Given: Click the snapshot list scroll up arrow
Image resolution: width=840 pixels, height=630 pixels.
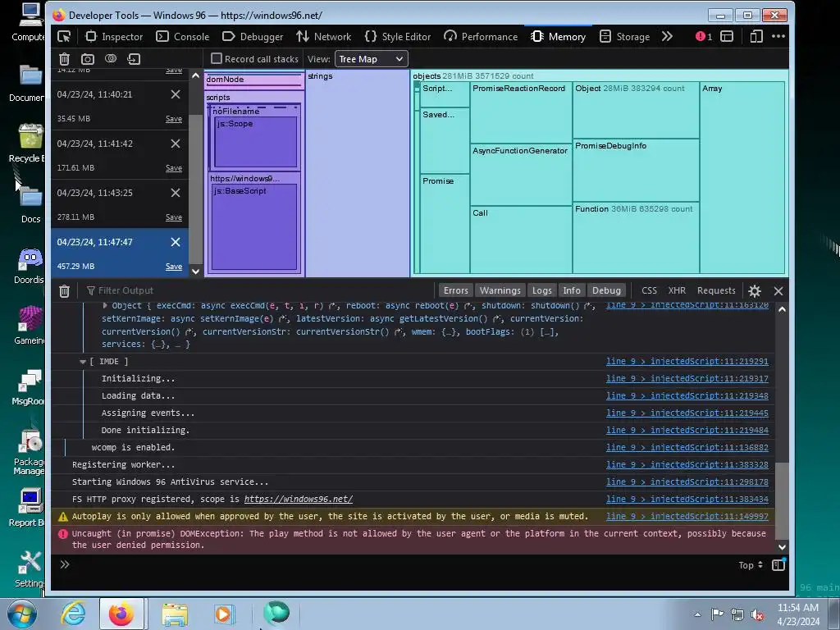Looking at the screenshot, I should point(195,75).
